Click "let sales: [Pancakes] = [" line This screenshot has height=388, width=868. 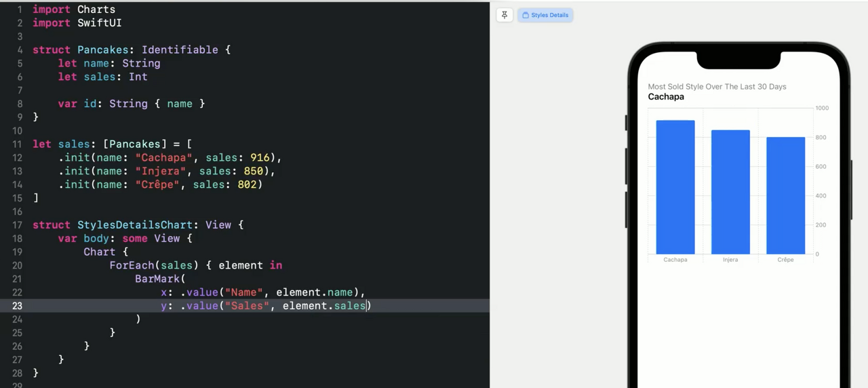pyautogui.click(x=113, y=144)
